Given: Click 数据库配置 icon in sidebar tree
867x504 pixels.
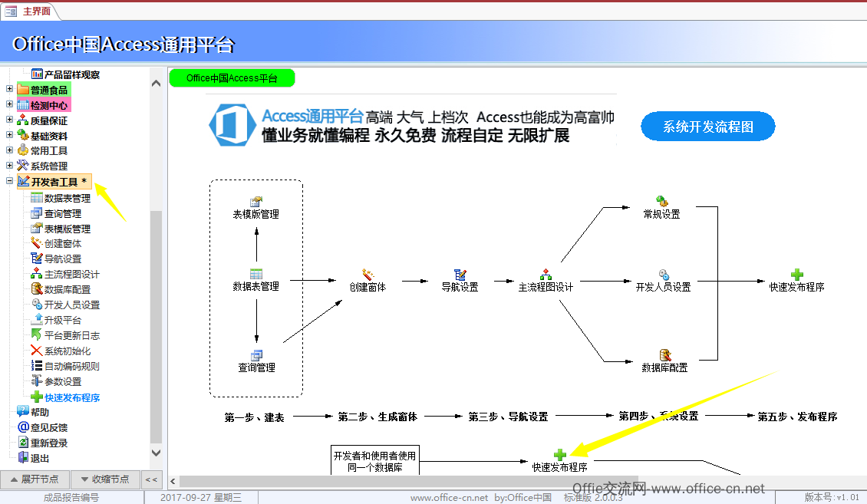Looking at the screenshot, I should click(37, 288).
